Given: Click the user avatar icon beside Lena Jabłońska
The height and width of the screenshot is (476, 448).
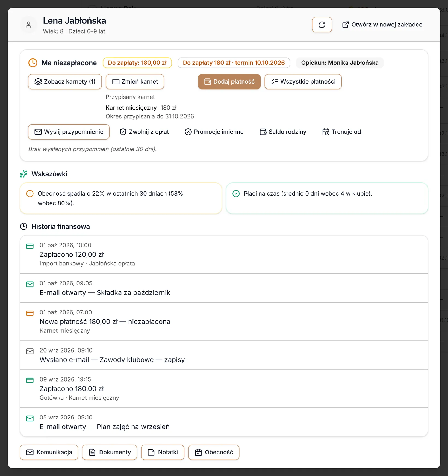Looking at the screenshot, I should pos(28,25).
